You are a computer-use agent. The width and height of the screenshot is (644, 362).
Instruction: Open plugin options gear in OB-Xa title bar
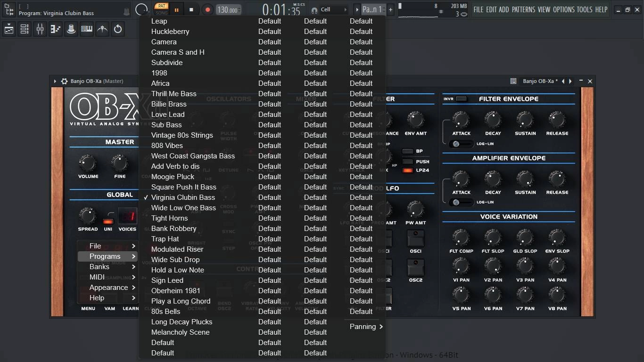pyautogui.click(x=65, y=81)
